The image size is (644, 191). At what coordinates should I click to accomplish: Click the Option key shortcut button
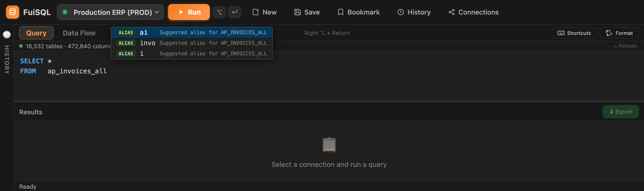tap(219, 12)
